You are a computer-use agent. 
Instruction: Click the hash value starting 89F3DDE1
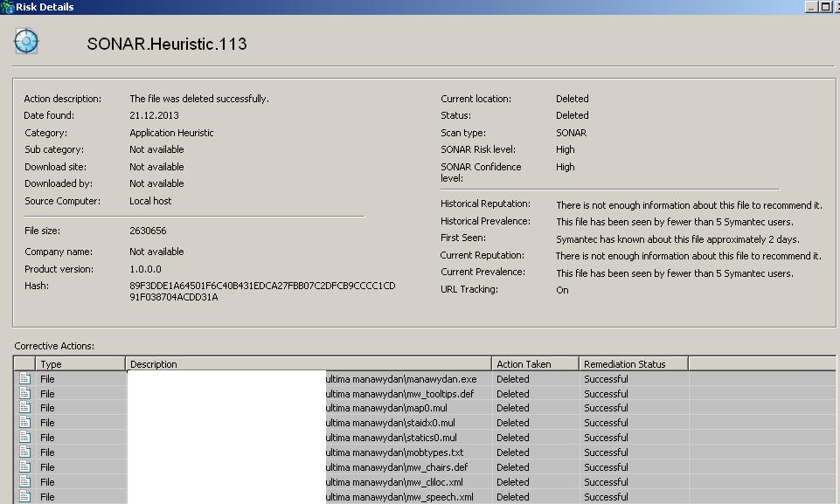[x=262, y=292]
